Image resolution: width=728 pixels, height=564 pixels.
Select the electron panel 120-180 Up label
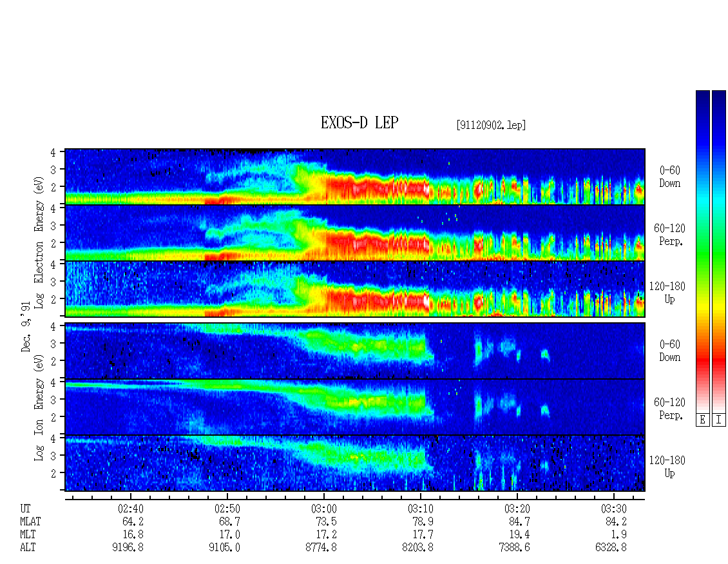[x=667, y=293]
